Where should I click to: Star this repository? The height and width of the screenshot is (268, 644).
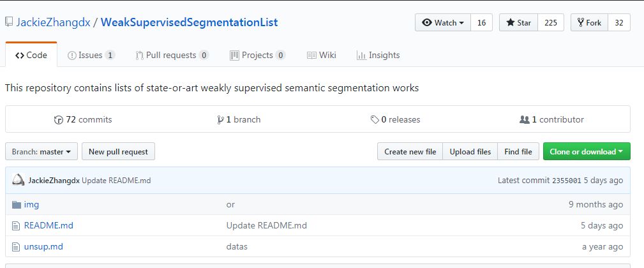(x=518, y=23)
